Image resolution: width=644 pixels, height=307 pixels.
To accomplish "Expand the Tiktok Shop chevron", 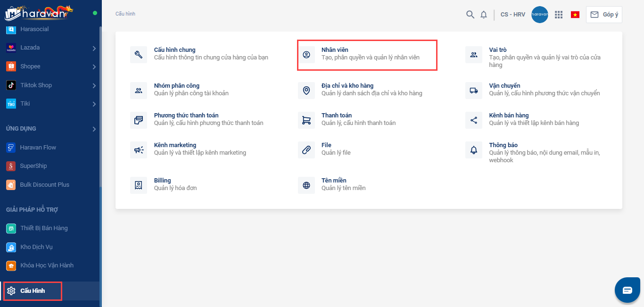I will pyautogui.click(x=94, y=86).
